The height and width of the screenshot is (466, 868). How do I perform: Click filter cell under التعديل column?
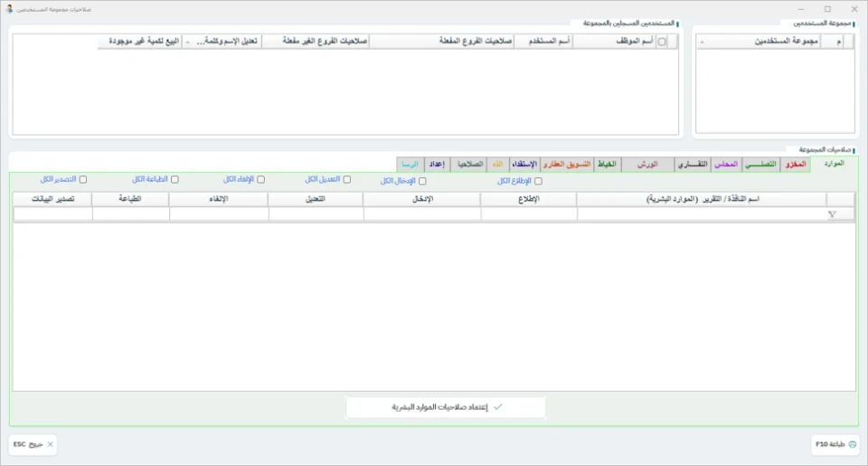point(316,214)
